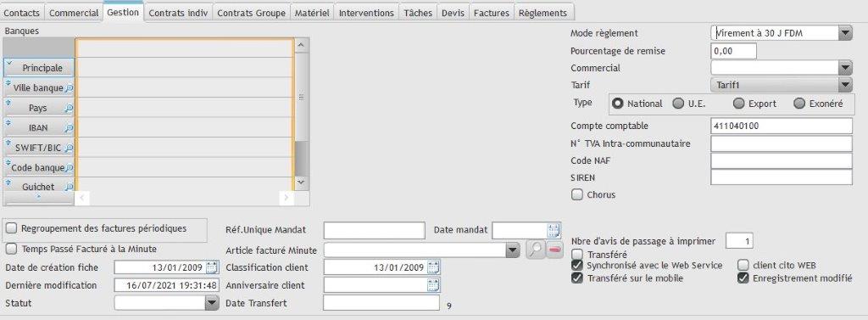Select the Exonéré type radio button

coord(798,104)
